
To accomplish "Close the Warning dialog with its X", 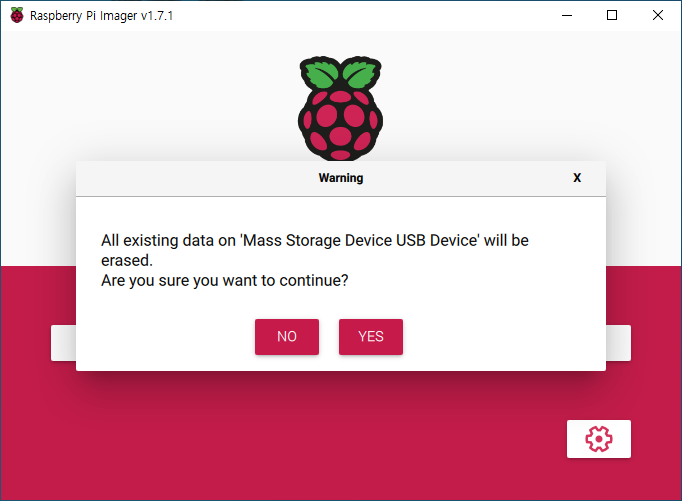I will pos(577,178).
